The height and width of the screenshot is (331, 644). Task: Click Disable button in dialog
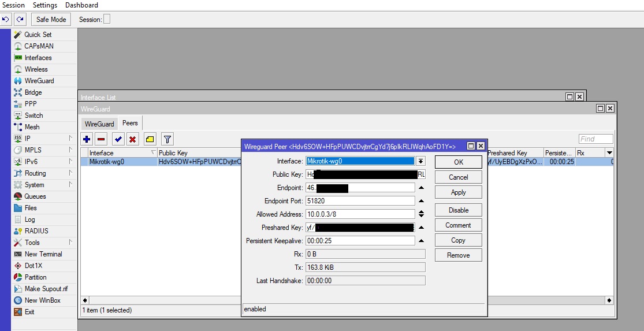(459, 210)
